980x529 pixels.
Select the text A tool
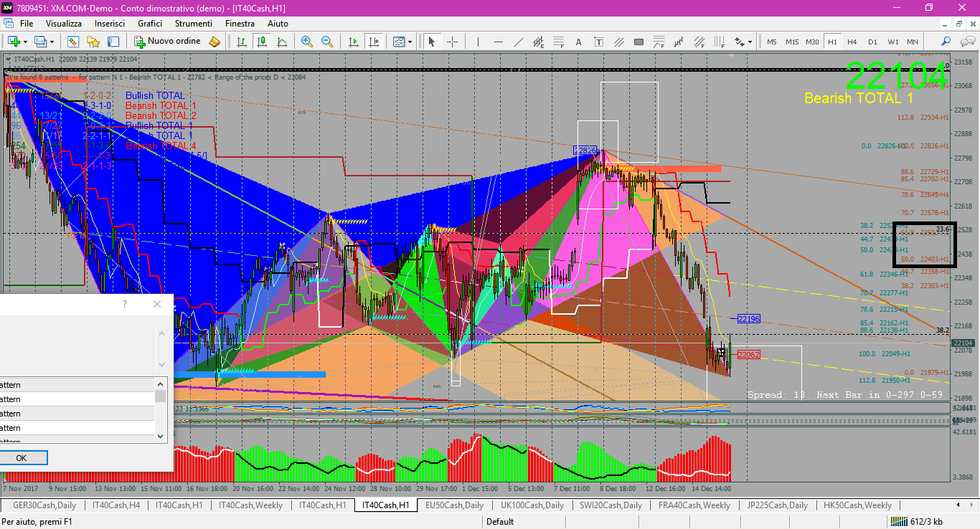tap(579, 42)
